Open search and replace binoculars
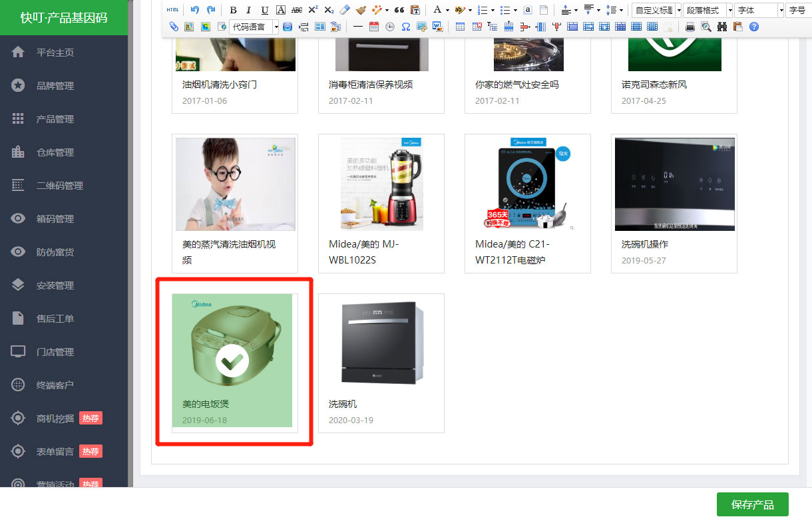 click(722, 27)
